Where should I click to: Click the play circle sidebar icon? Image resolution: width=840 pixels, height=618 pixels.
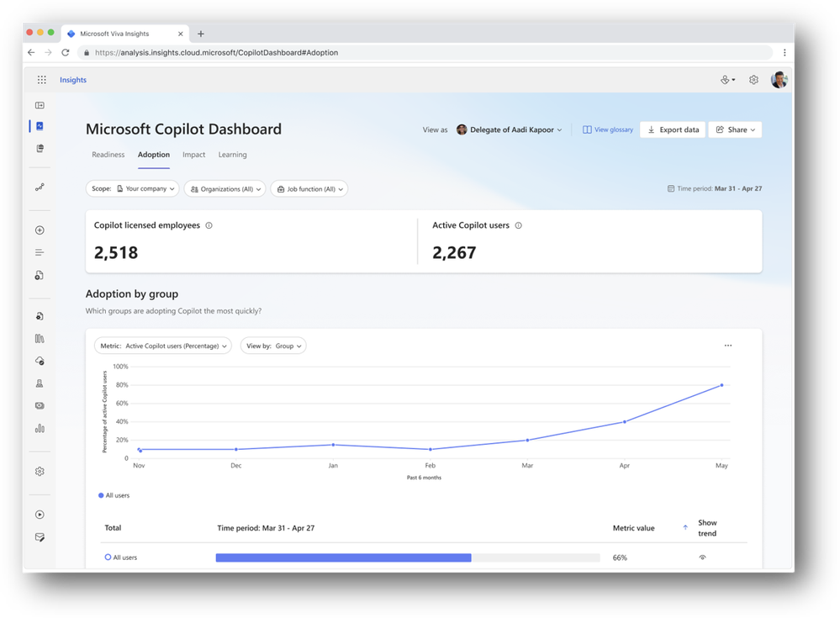pos(40,515)
